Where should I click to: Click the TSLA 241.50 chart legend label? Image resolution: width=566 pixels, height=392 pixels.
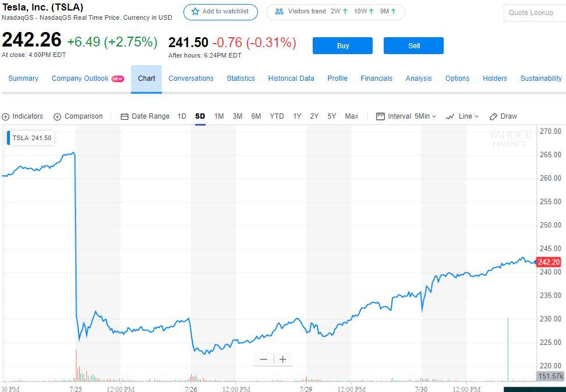coord(31,138)
